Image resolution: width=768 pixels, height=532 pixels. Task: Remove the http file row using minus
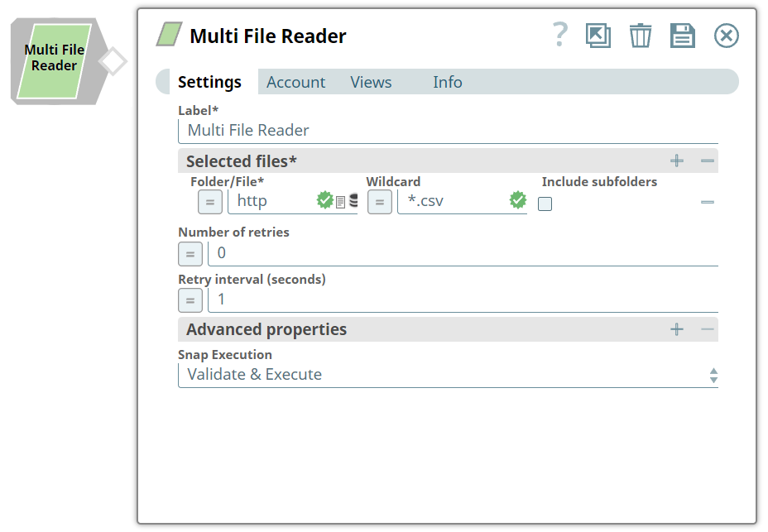[x=707, y=202]
